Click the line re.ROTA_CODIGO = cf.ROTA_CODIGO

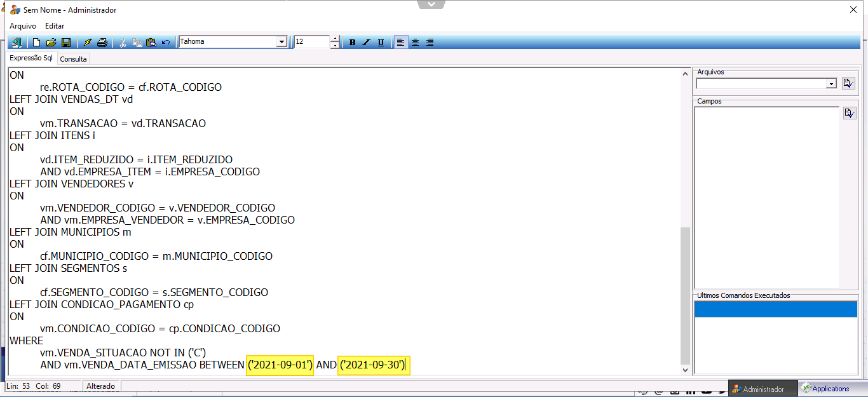point(131,87)
